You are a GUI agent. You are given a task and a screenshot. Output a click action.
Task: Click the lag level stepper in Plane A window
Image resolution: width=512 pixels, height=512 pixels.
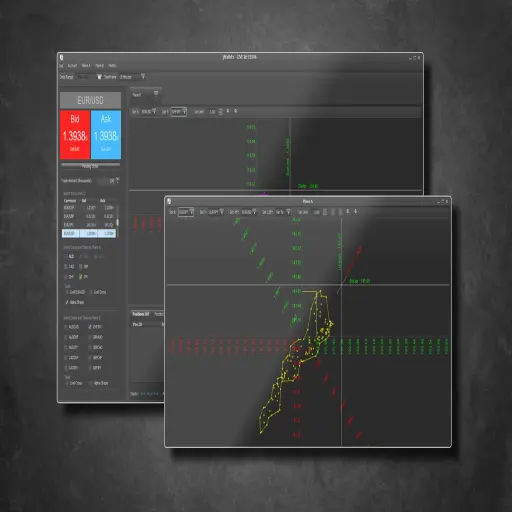(x=325, y=212)
